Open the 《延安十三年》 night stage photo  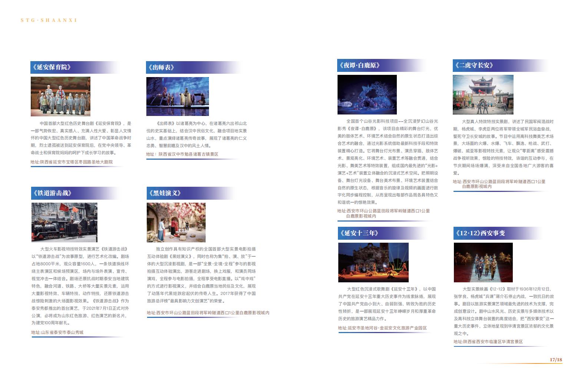(x=373, y=263)
